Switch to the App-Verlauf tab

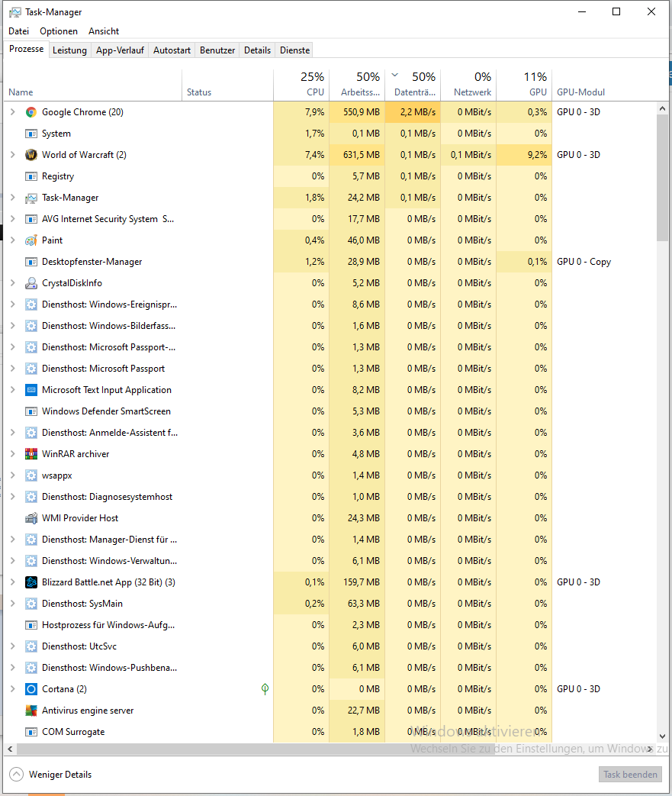pyautogui.click(x=121, y=50)
